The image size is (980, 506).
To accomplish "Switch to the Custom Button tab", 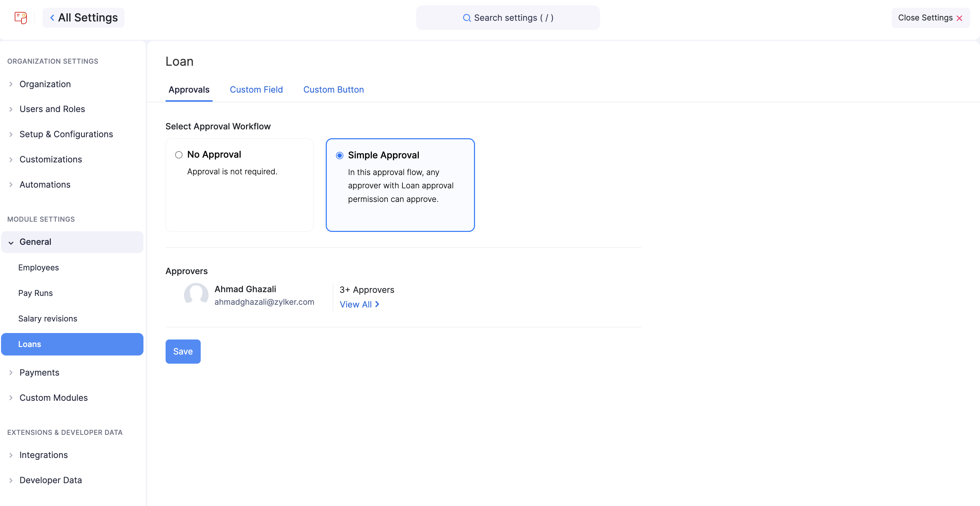I will 333,90.
